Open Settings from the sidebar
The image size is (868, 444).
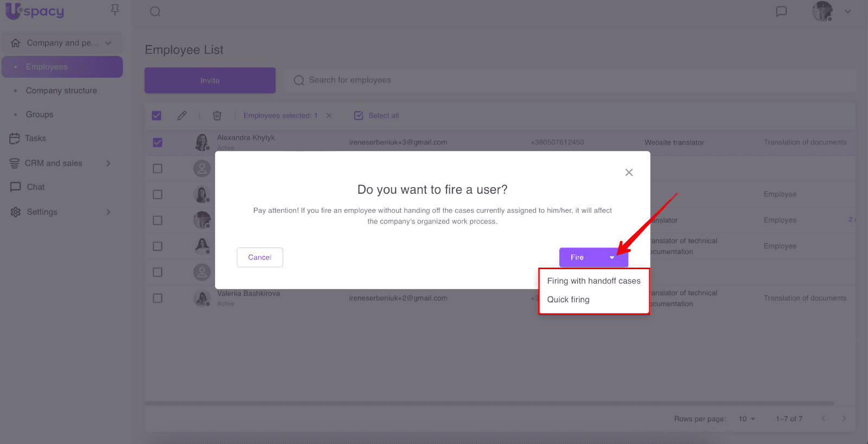point(42,212)
